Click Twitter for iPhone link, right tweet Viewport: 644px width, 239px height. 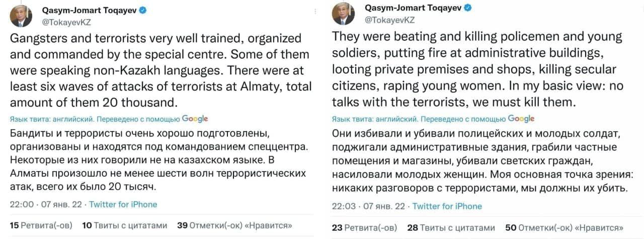tap(447, 206)
